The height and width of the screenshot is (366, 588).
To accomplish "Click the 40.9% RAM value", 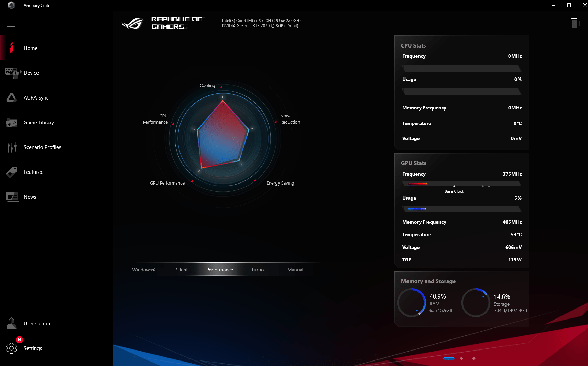I will pos(438,296).
